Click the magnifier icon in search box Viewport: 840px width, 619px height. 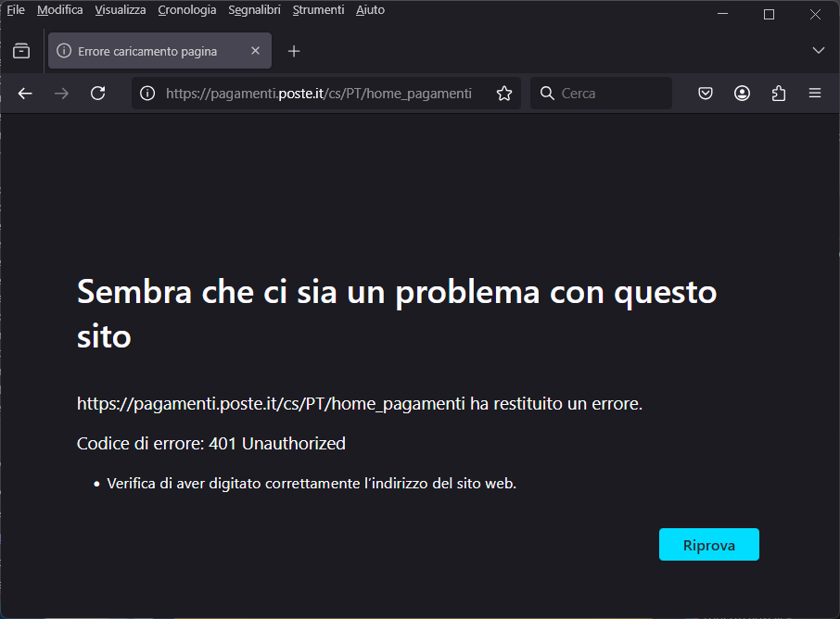coord(547,94)
